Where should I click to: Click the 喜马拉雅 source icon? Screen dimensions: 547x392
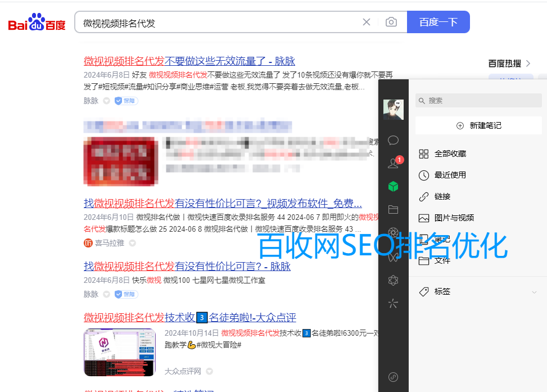click(88, 243)
